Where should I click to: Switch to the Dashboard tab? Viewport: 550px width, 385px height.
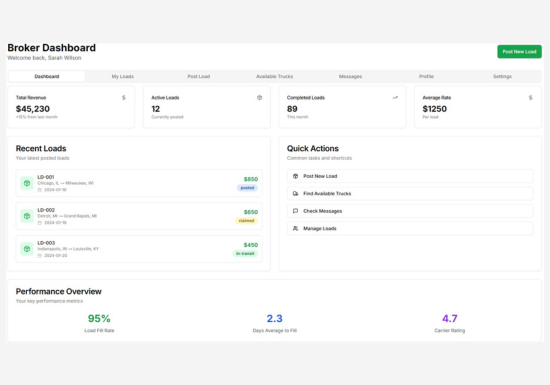tap(47, 76)
